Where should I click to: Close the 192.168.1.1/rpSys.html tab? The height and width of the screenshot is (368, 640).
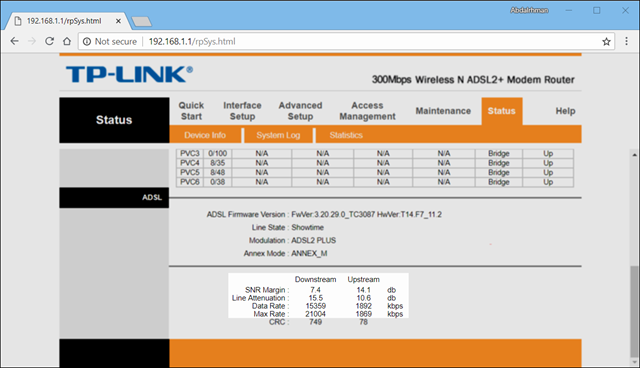click(118, 21)
